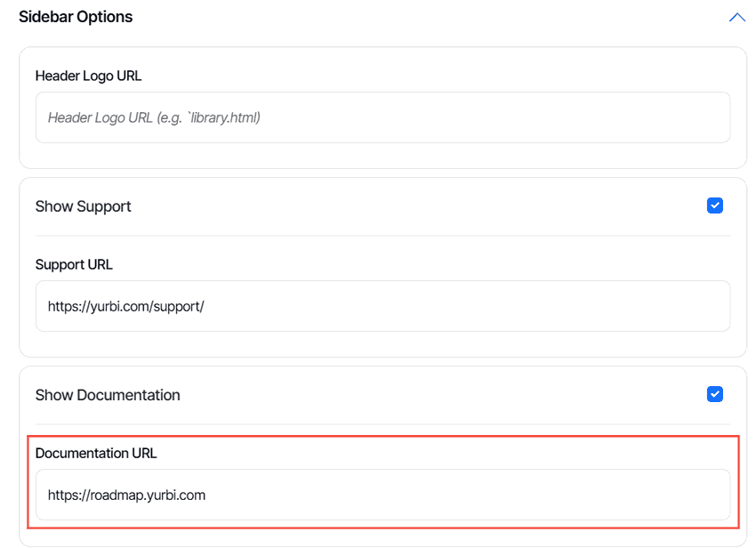This screenshot has height=548, width=756.
Task: Click the Documentation URL label
Action: (x=96, y=453)
